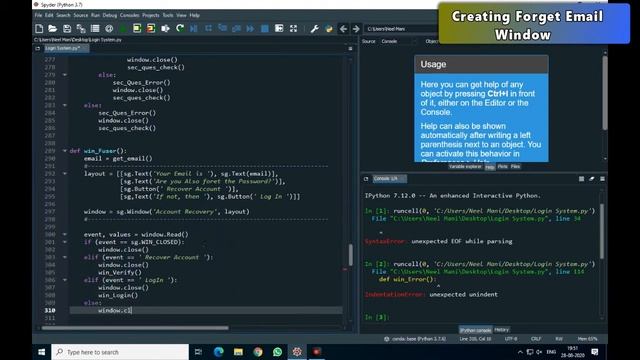Switch to the Files tab
The height and width of the screenshot is (360, 640).
click(515, 167)
